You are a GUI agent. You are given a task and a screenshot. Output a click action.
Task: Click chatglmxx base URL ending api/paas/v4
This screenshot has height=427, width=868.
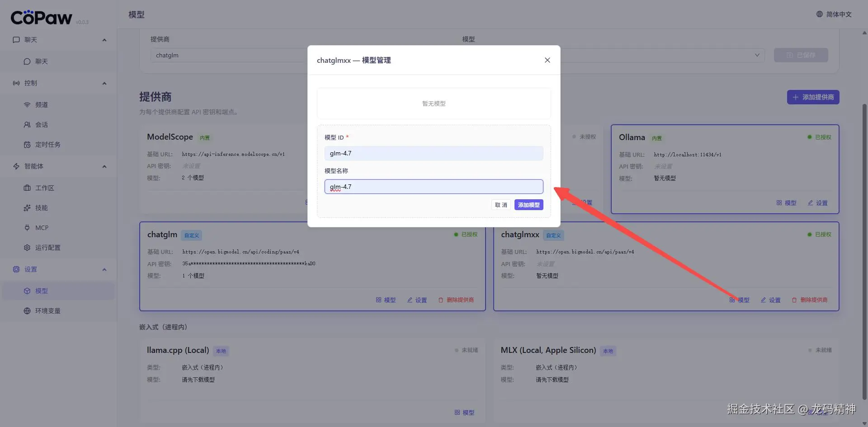point(585,252)
